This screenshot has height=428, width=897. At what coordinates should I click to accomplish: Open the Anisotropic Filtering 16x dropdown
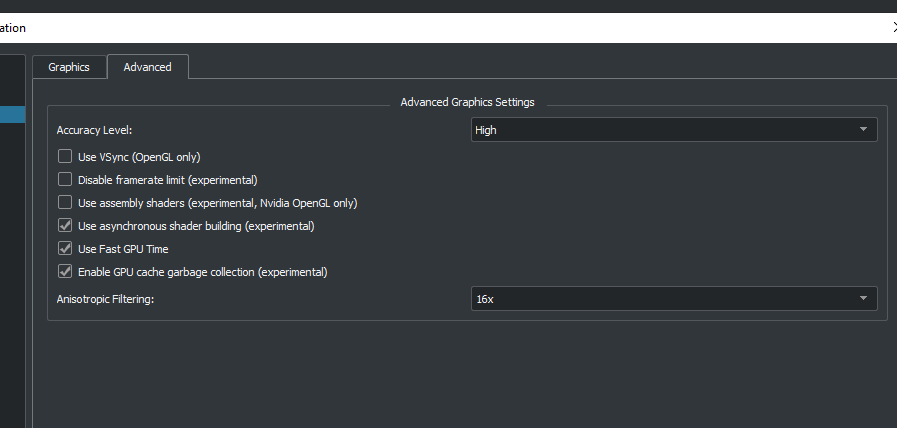click(673, 299)
